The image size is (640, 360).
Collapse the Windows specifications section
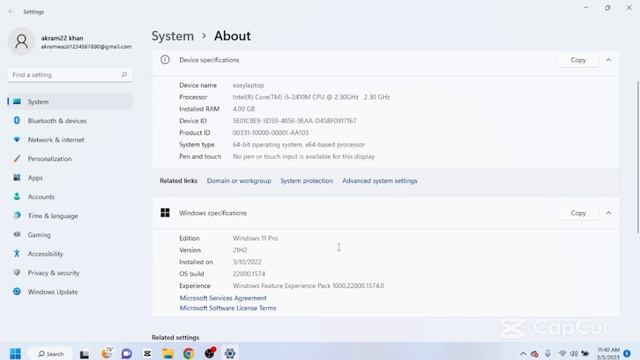coord(609,213)
